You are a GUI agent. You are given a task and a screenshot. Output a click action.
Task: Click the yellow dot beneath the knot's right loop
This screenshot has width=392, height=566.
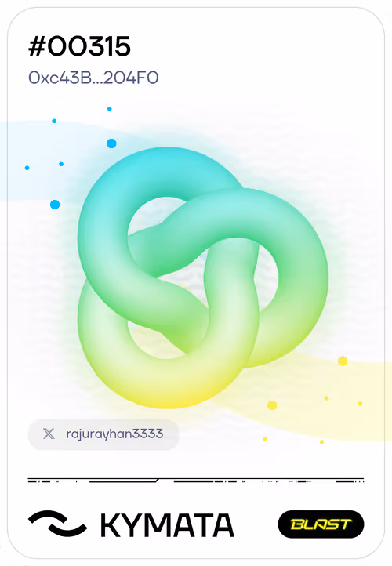click(272, 405)
